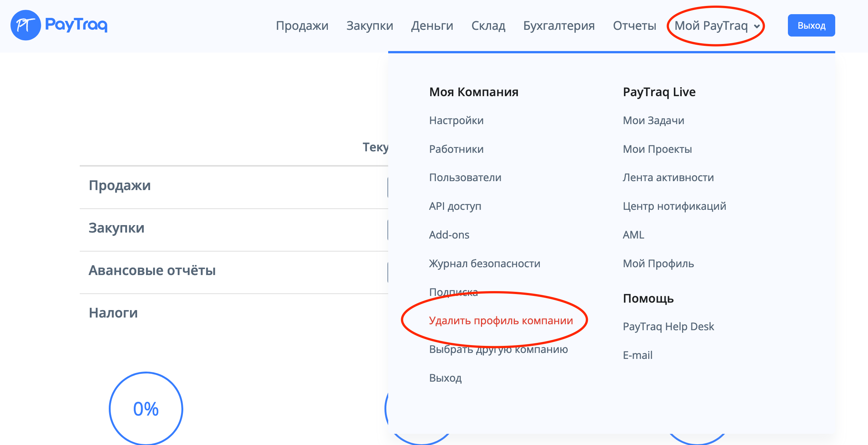
Task: Click the 0% circular progress indicator
Action: (x=146, y=409)
